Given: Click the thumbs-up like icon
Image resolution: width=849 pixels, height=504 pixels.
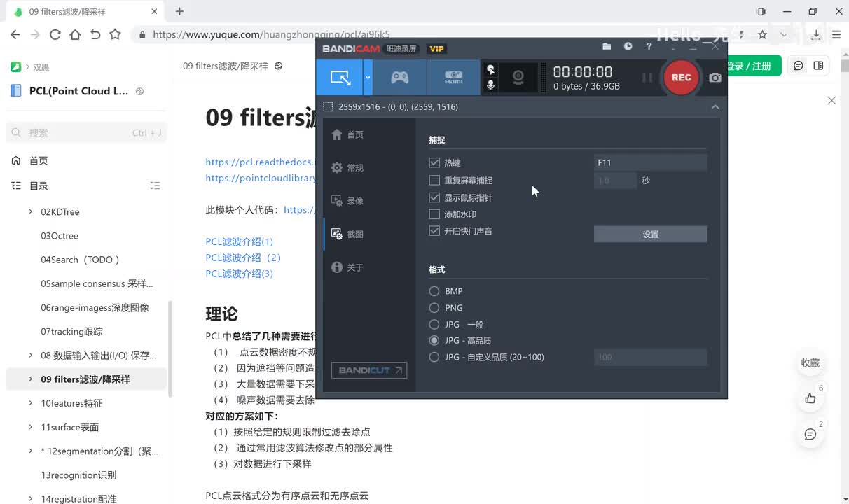Looking at the screenshot, I should [x=810, y=398].
